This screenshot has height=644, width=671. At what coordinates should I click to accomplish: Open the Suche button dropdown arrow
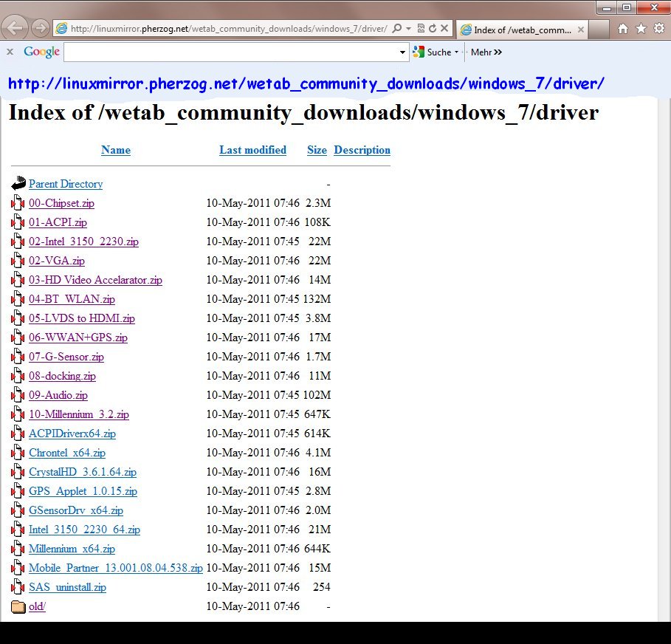[x=457, y=52]
